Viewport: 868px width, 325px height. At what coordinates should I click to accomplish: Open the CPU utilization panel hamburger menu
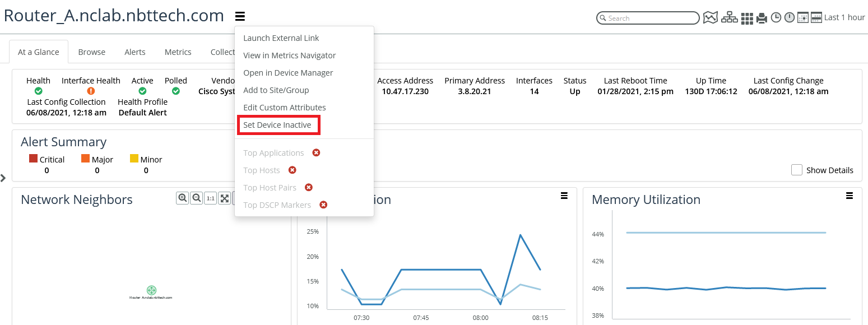(564, 196)
